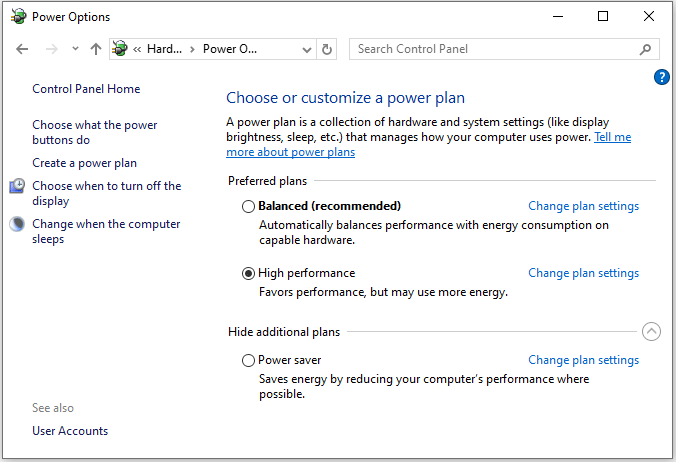
Task: Open Tell me more about power plans
Action: [612, 138]
